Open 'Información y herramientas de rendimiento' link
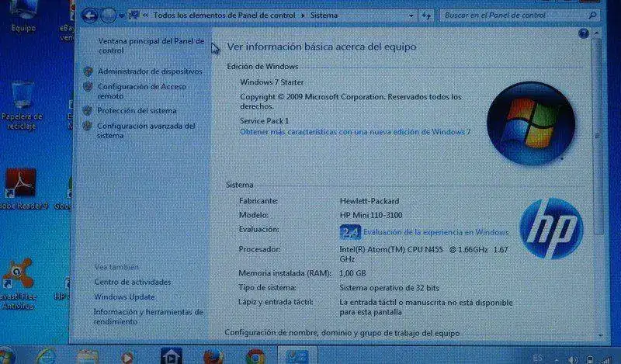The image size is (621, 364). [x=148, y=317]
